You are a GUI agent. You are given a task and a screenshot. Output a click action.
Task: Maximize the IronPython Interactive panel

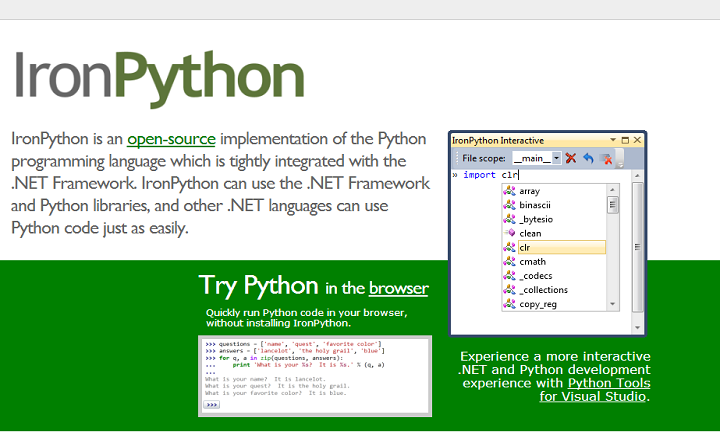(x=625, y=140)
